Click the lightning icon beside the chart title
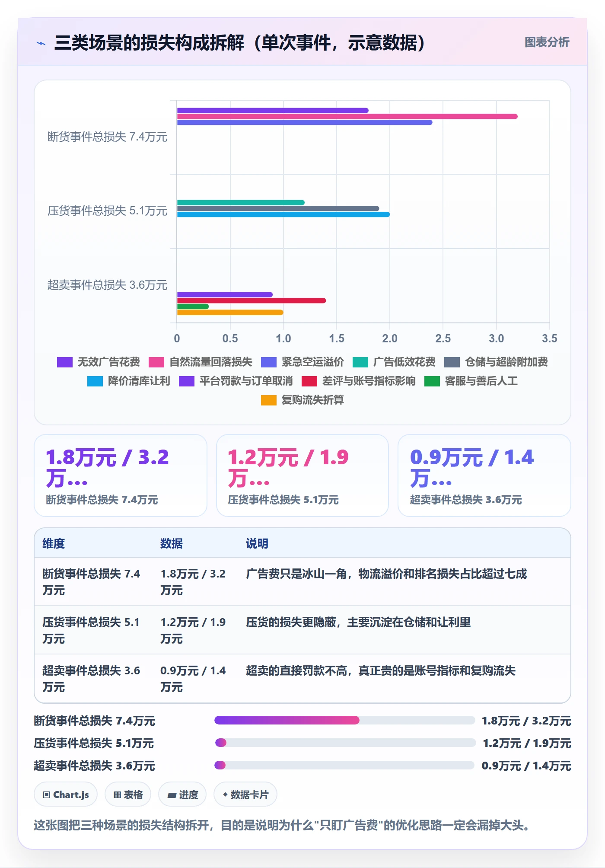 (x=41, y=43)
